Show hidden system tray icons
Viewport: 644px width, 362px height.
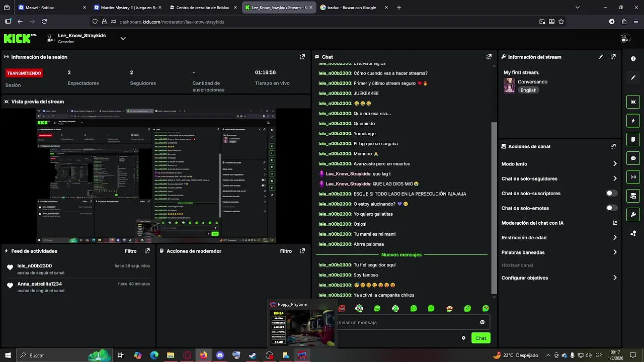coord(548,355)
